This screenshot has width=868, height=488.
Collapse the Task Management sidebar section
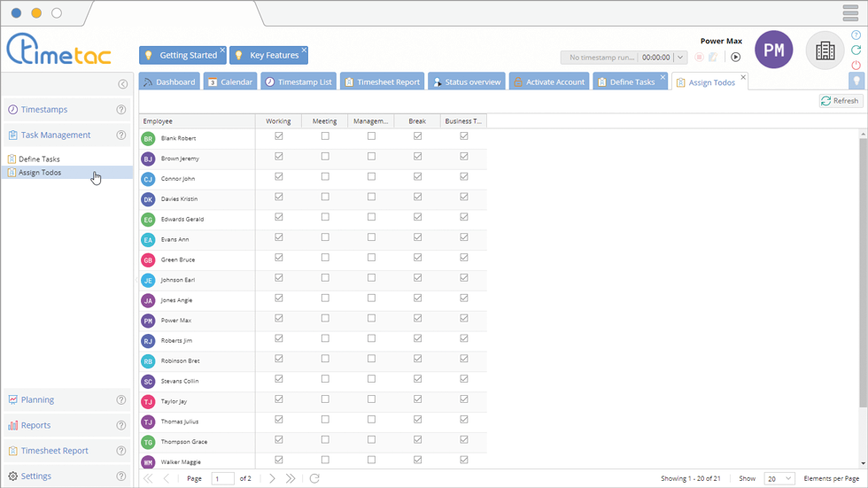pos(66,135)
